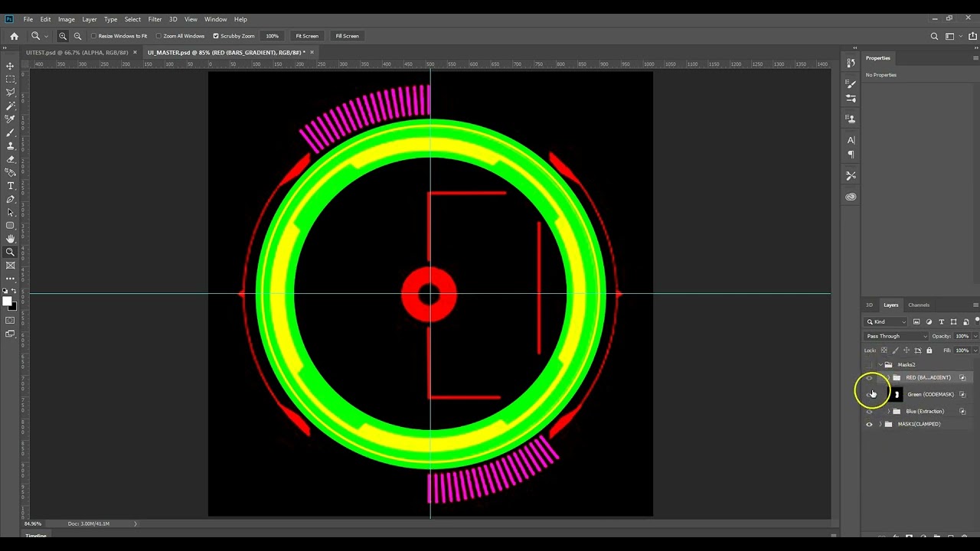The height and width of the screenshot is (551, 980).
Task: Open the Opacity slider dropdown arrow
Action: [x=975, y=337]
